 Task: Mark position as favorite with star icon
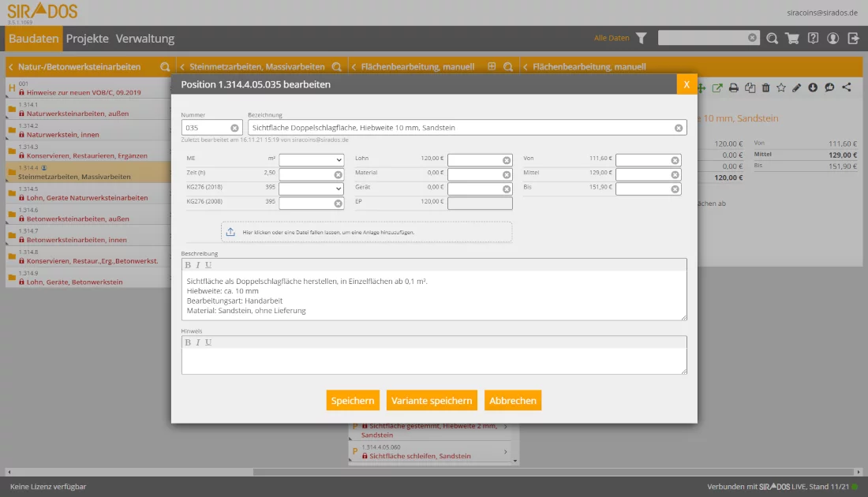781,88
